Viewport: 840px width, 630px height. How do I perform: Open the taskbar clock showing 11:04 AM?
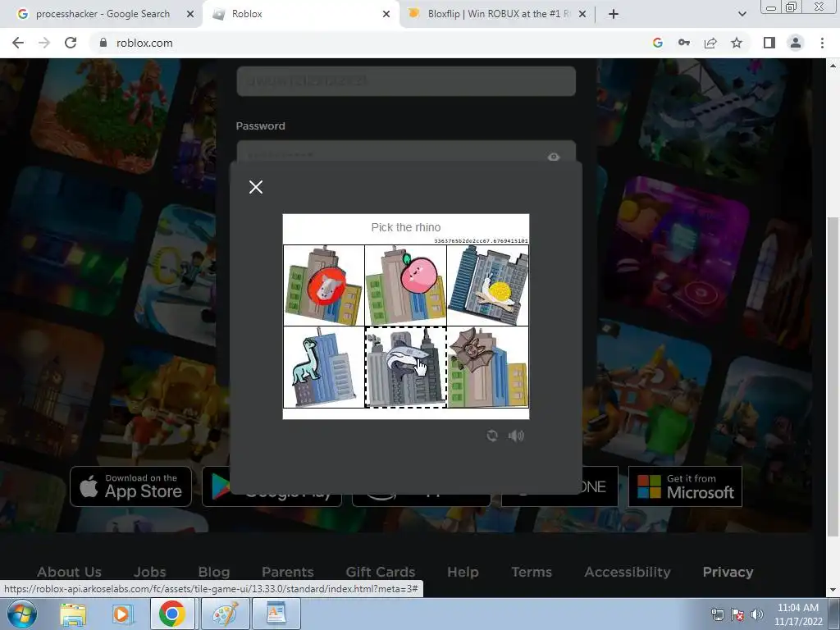click(x=797, y=614)
